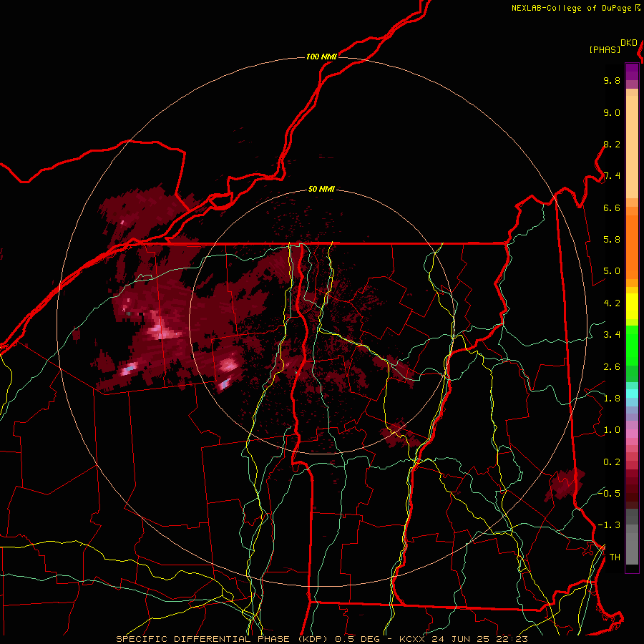Select the bright green color bar segment
Screen dimensions: 644x644
632,345
